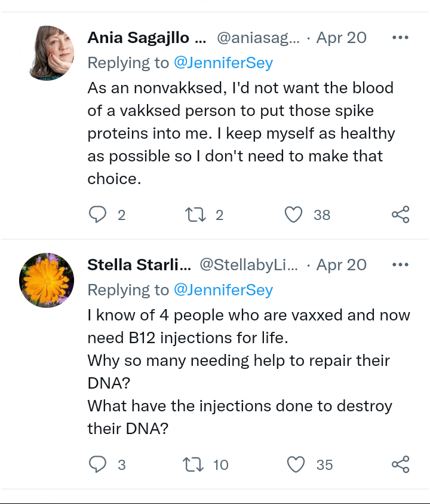Share Stella Starlight's tweet

400,465
